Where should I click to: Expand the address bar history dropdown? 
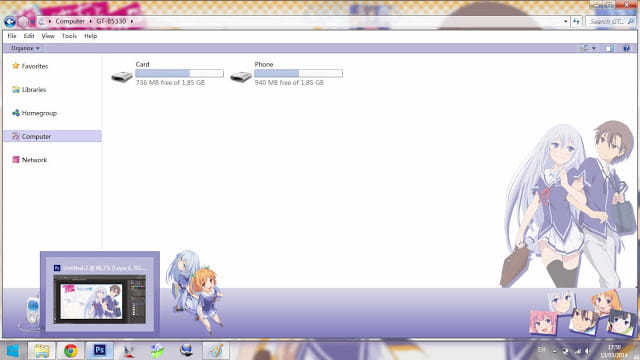(565, 21)
